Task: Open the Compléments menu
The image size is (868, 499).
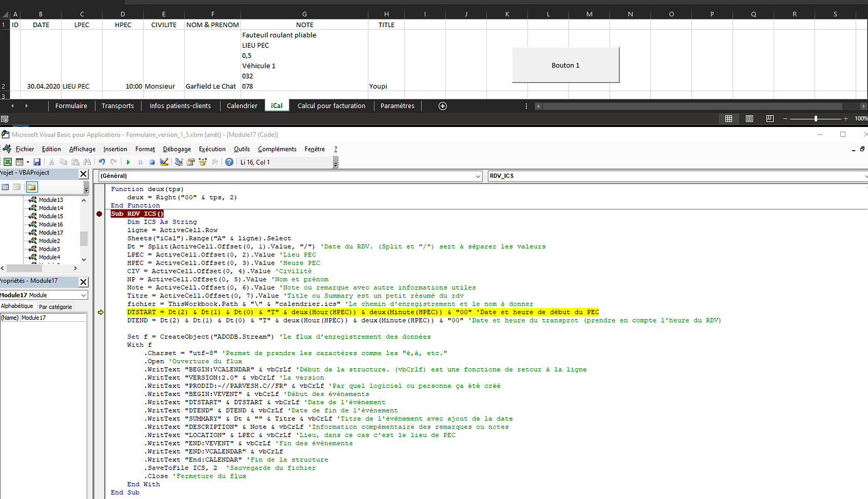Action: pos(277,149)
